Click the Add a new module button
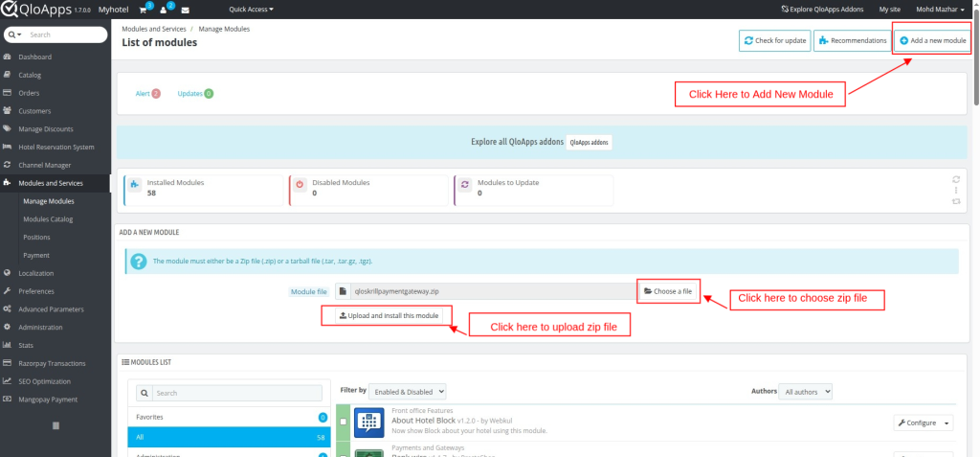This screenshot has height=457, width=980. (933, 40)
